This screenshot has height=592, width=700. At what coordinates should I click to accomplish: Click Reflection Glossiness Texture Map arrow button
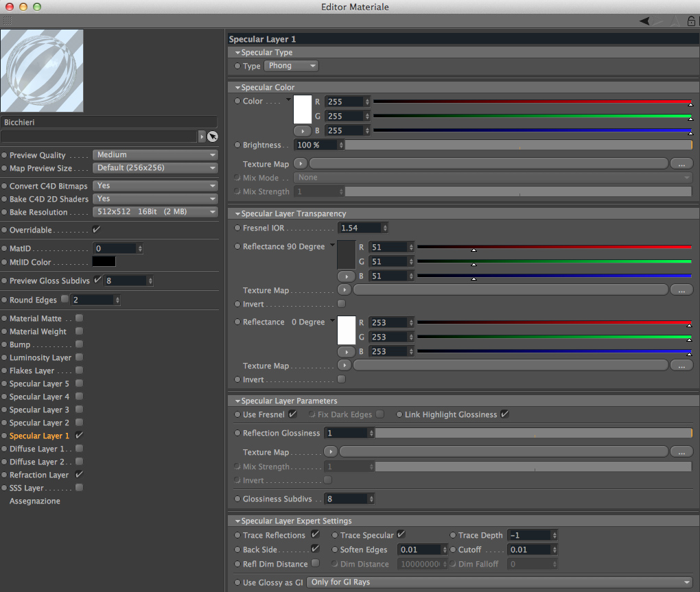(330, 452)
